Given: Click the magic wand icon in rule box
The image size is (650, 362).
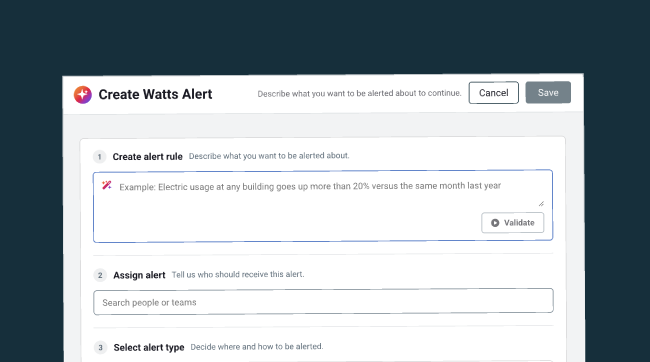Looking at the screenshot, I should [x=107, y=185].
